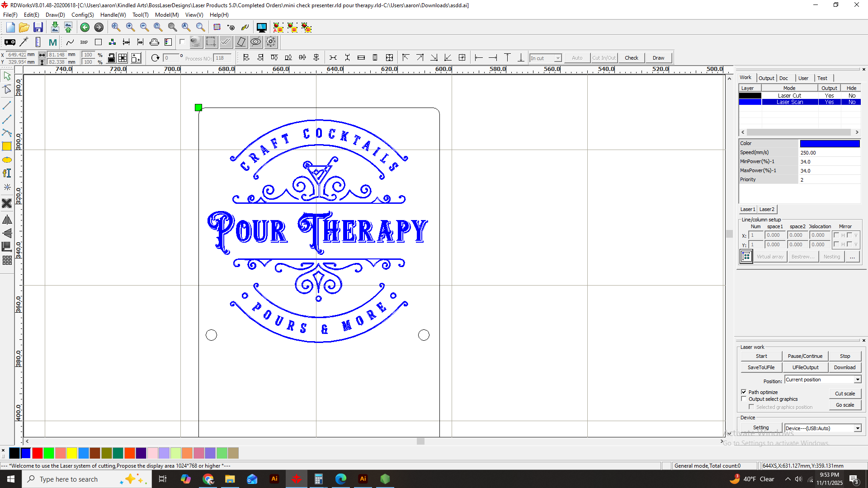Check the X mirror H checkbox
This screenshot has width=868, height=488.
pyautogui.click(x=836, y=235)
